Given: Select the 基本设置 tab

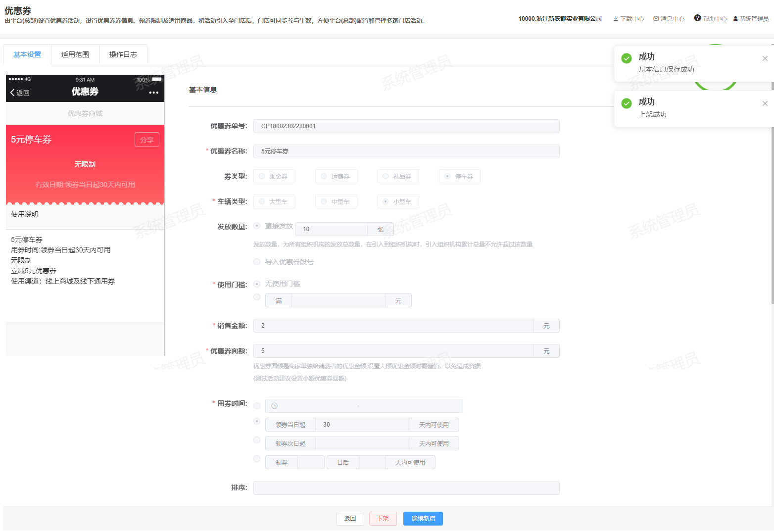Looking at the screenshot, I should [x=27, y=54].
